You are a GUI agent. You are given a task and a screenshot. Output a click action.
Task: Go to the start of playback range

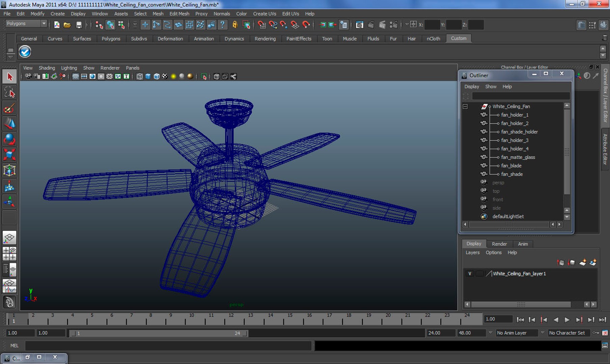(x=520, y=320)
